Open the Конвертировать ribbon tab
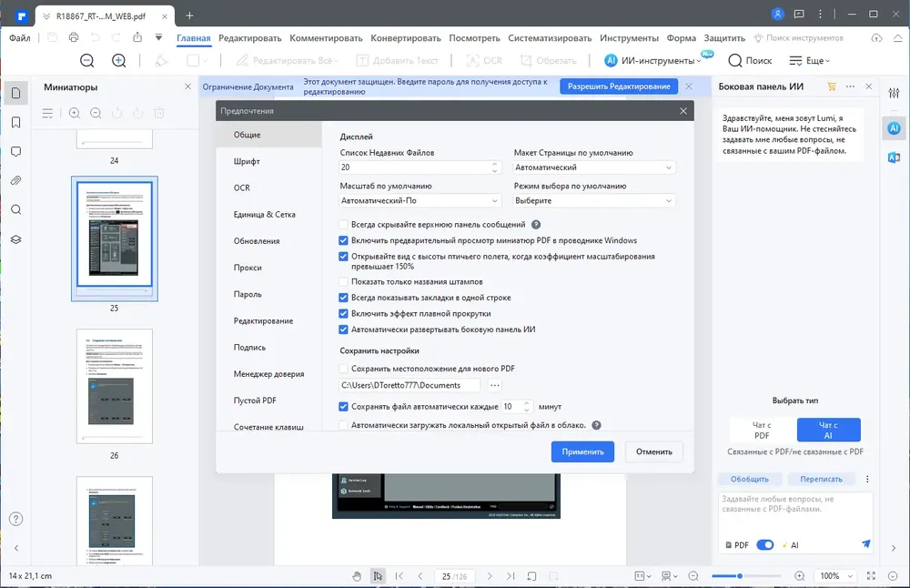The width and height of the screenshot is (910, 588). (406, 37)
